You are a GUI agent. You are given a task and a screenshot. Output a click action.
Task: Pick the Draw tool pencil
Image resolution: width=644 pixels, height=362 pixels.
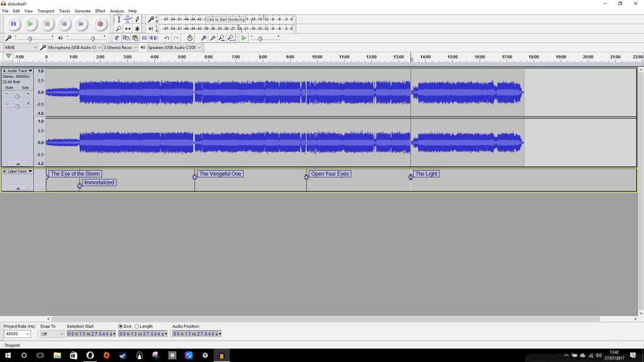[138, 19]
